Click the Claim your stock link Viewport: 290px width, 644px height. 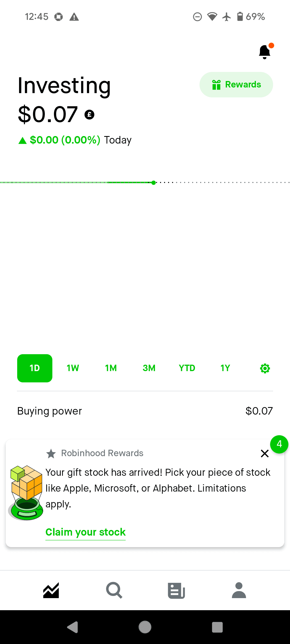pyautogui.click(x=86, y=532)
